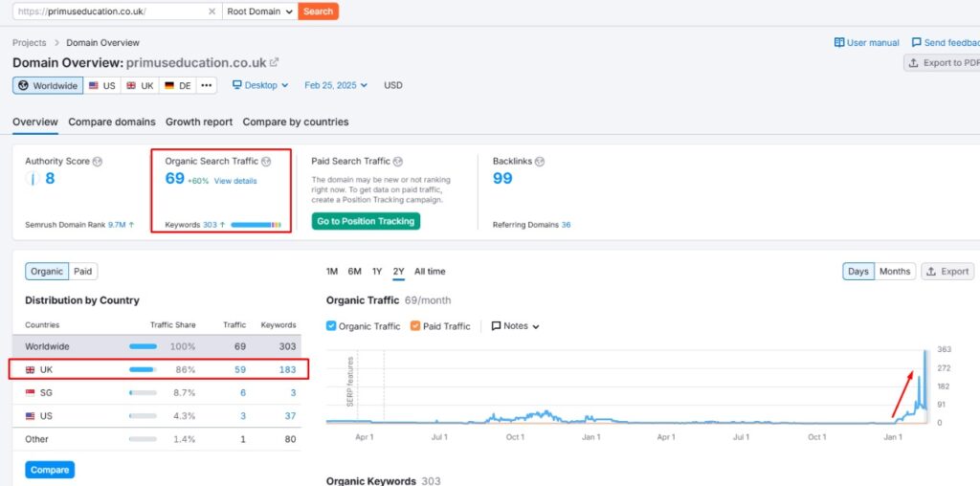Click the Notes speech bubble icon
980x486 pixels.
[497, 326]
